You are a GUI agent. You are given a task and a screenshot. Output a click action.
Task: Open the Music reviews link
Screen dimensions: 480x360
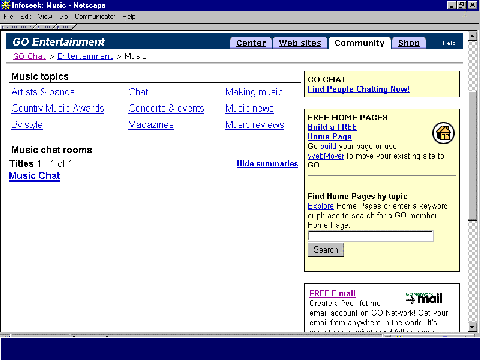coord(255,125)
